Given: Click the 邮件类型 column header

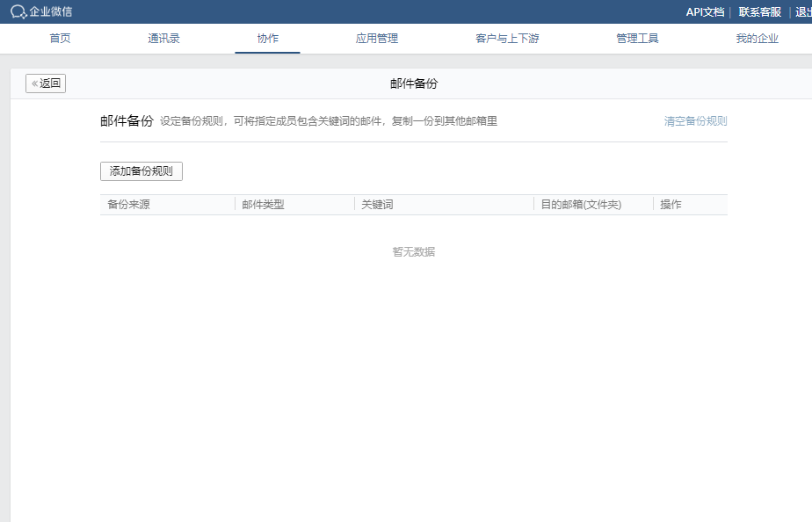Looking at the screenshot, I should (263, 205).
